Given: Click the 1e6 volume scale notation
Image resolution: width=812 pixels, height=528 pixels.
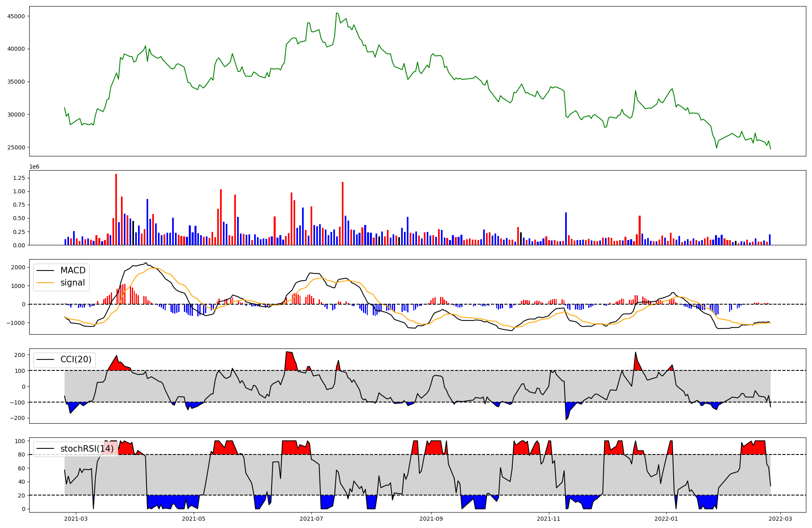Looking at the screenshot, I should 34,167.
